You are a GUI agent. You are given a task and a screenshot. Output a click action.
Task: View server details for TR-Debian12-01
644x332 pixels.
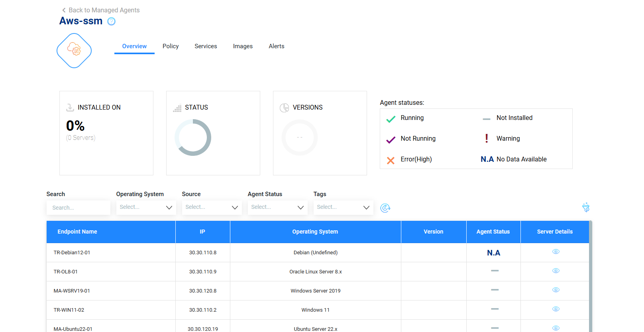[556, 252]
